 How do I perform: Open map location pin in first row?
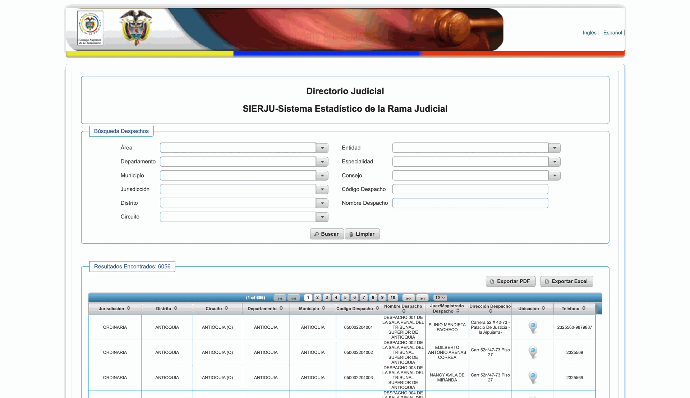click(533, 327)
